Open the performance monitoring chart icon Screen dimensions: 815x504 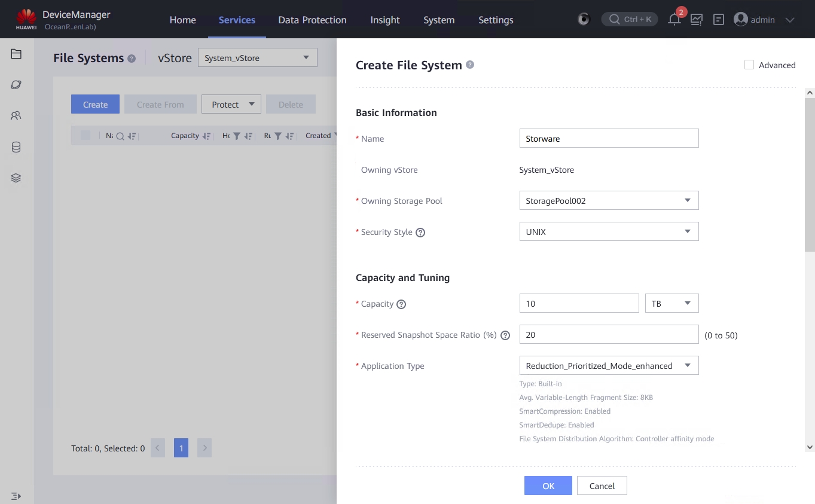coord(697,20)
